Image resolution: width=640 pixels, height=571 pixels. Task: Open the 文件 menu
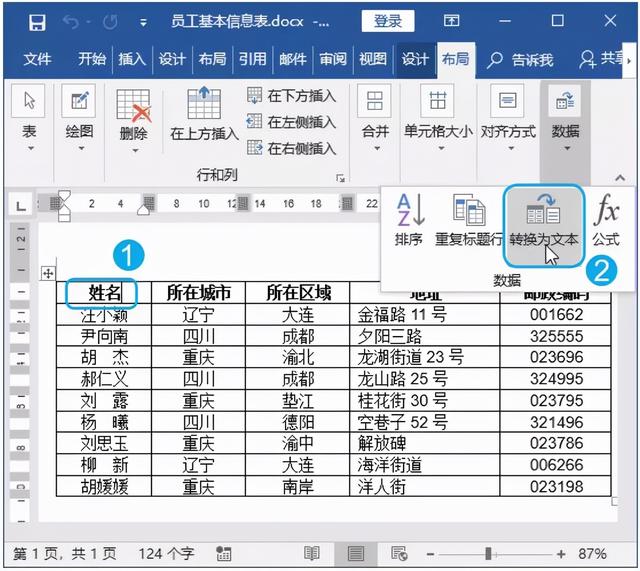pyautogui.click(x=37, y=59)
